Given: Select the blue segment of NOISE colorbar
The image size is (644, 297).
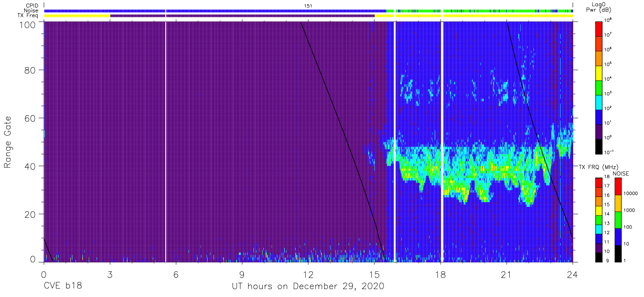Looking at the screenshot, I should pyautogui.click(x=618, y=237).
